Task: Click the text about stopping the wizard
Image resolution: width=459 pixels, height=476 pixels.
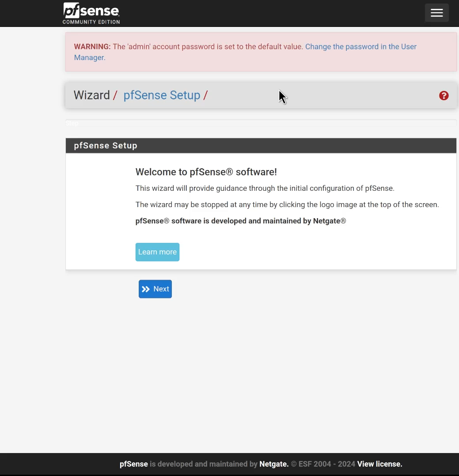Action: click(x=287, y=204)
